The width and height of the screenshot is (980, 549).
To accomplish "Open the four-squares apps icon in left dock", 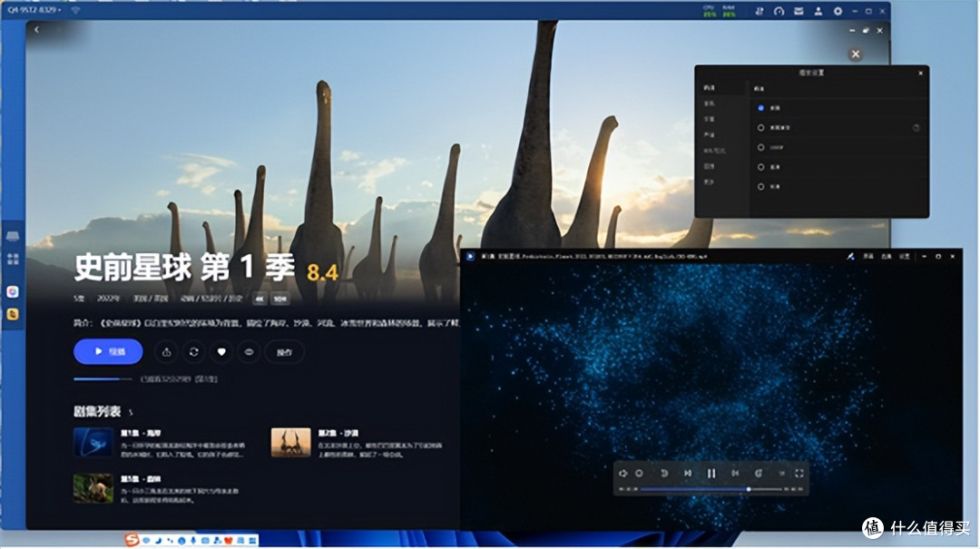I will (13, 259).
